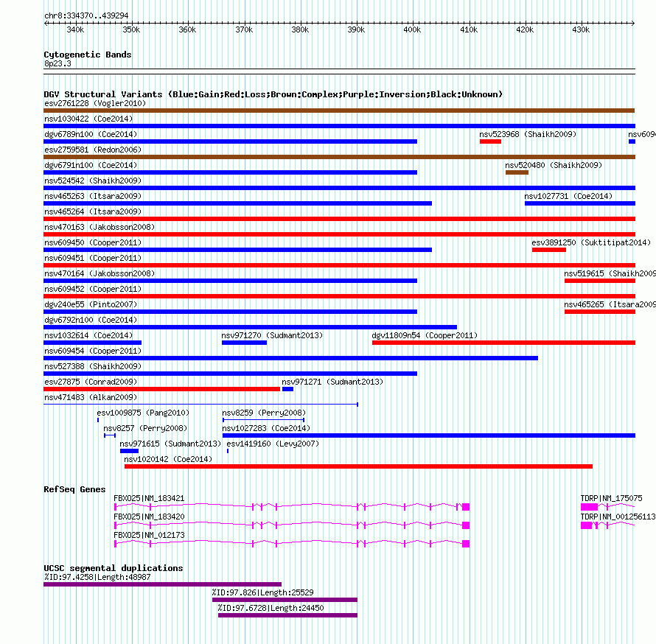Click the dgv6789n100 (Coe2014) variant label

[91, 134]
